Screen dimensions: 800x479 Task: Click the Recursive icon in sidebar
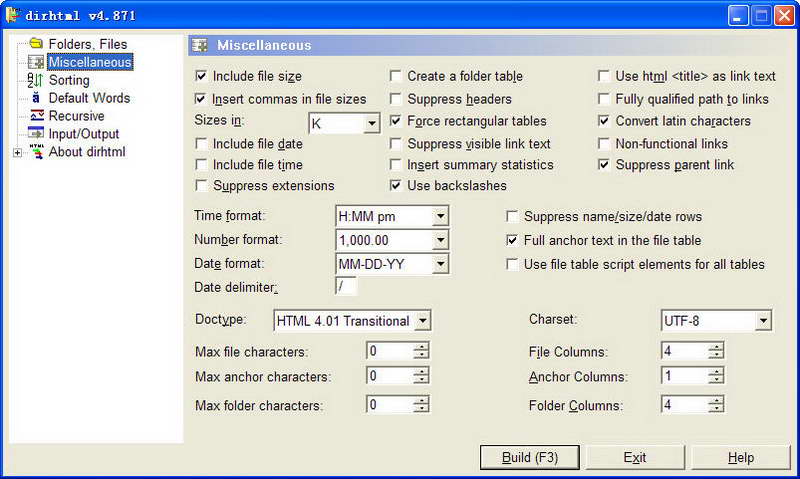[36, 115]
